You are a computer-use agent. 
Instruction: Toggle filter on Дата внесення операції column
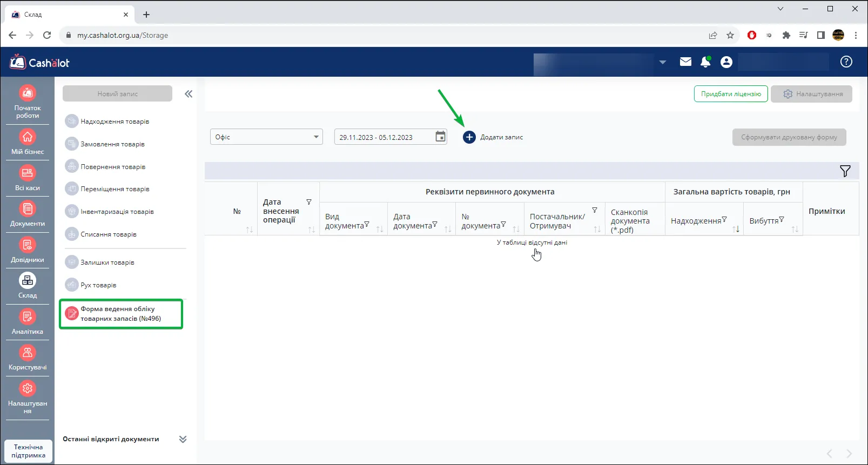coord(309,202)
